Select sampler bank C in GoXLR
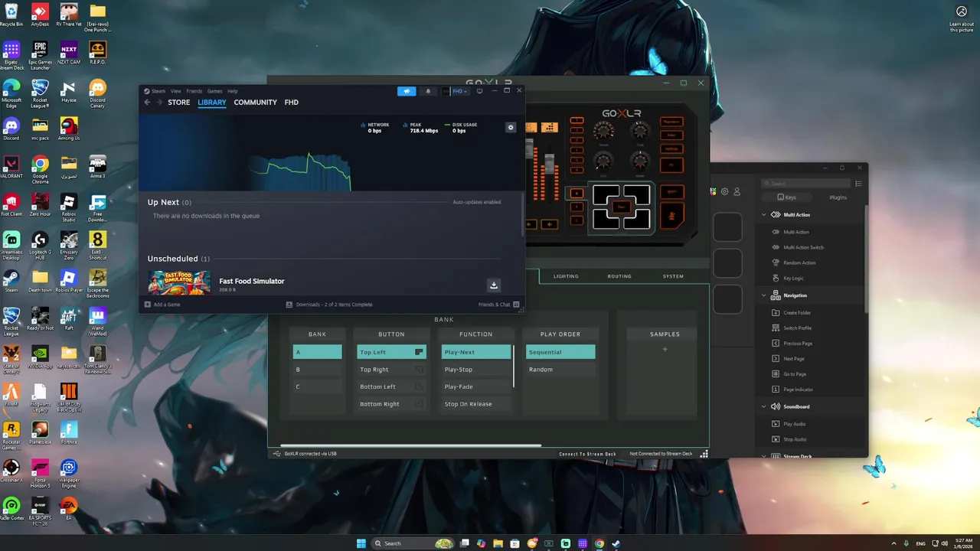This screenshot has width=980, height=551. pos(318,386)
